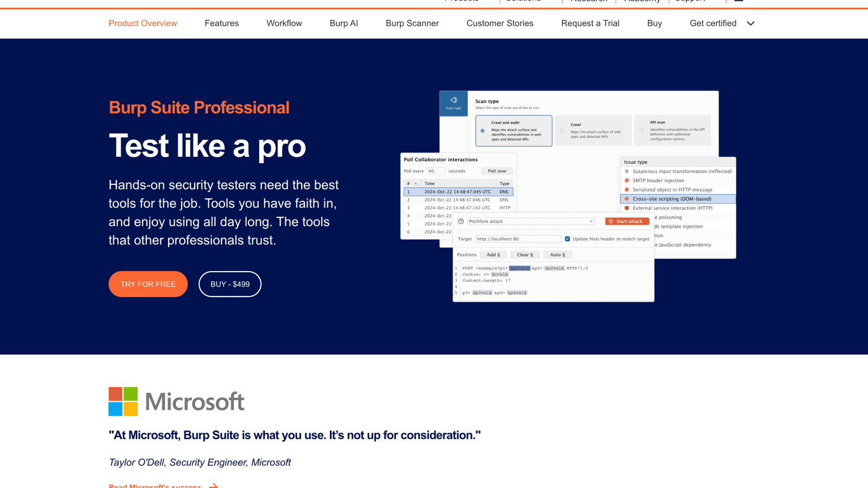Click the Auto § positions button

[557, 255]
